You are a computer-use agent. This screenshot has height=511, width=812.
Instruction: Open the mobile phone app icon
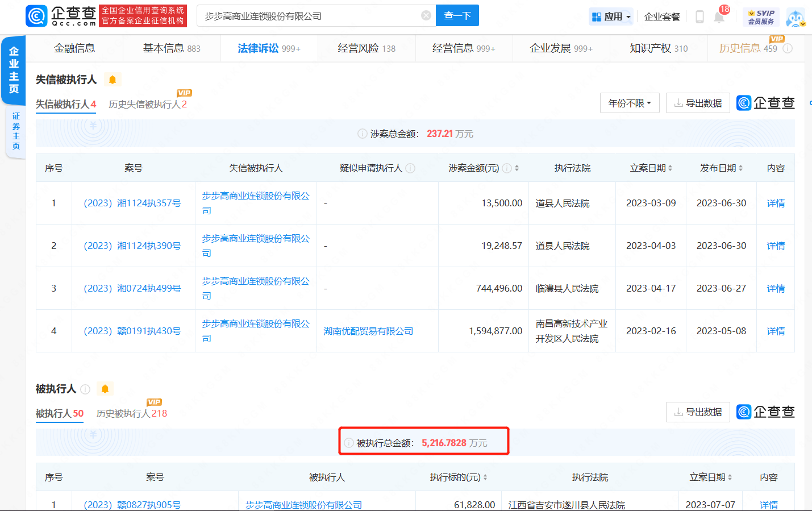[x=700, y=16]
